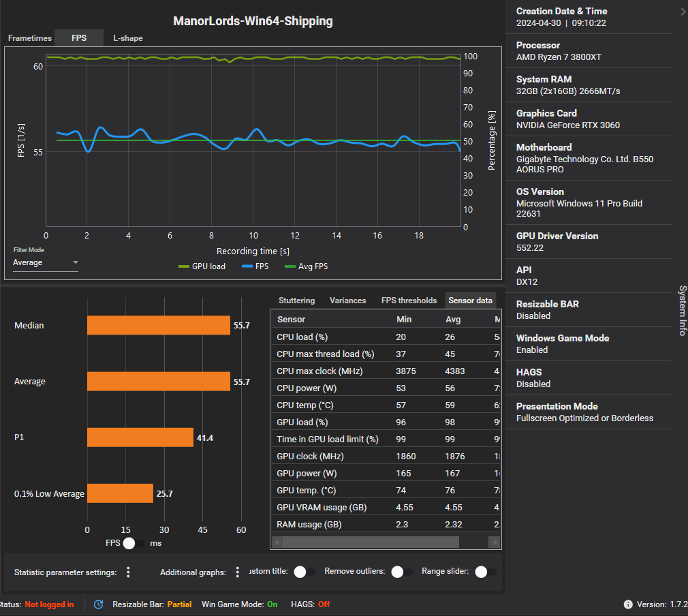This screenshot has width=688, height=616.
Task: Click the 'ManorLords-Win64-Shipping' chart title
Action: pos(253,21)
